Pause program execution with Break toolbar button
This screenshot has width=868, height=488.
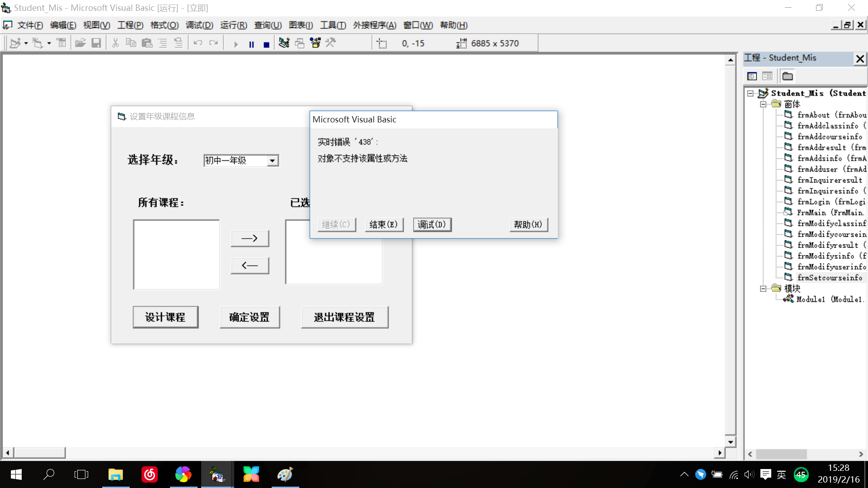[251, 44]
